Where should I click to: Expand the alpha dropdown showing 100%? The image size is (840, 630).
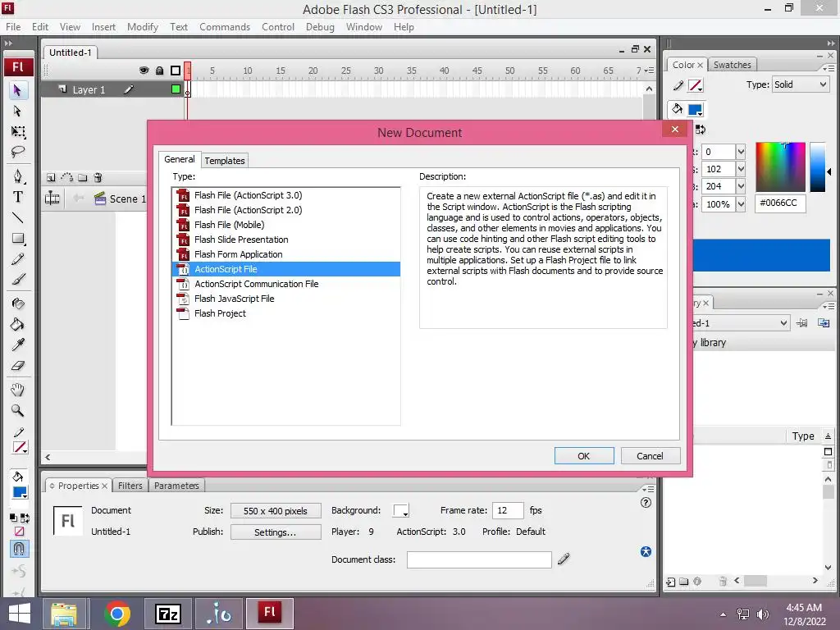741,204
